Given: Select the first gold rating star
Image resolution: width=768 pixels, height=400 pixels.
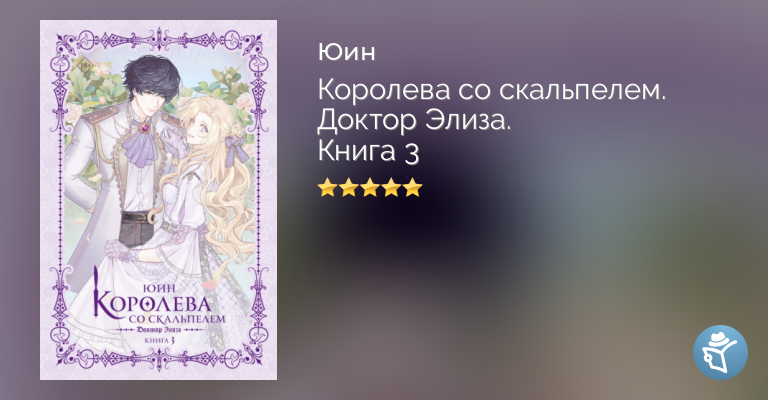Looking at the screenshot, I should (x=326, y=187).
